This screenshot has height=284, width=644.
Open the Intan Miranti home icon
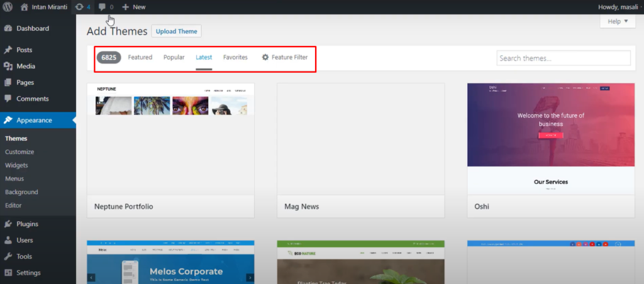point(25,7)
